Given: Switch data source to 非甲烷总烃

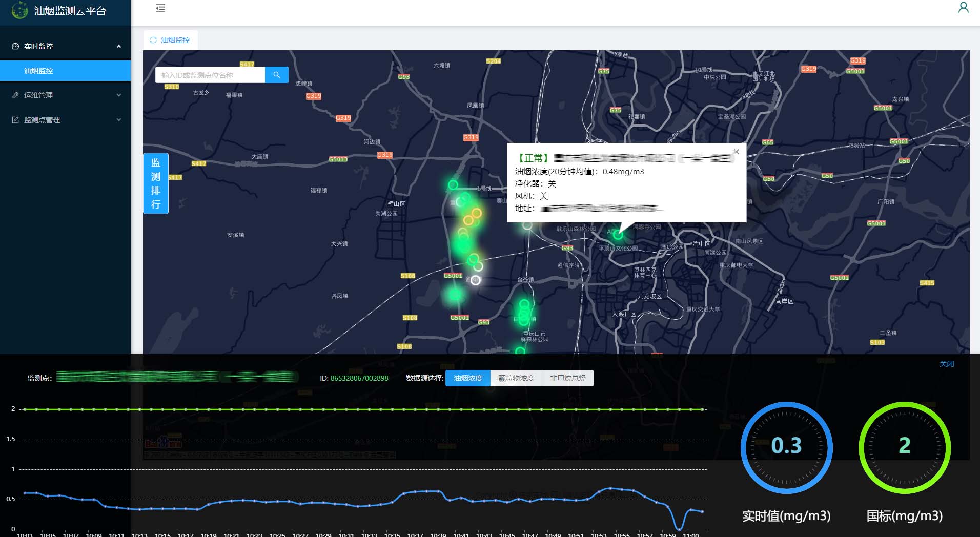Looking at the screenshot, I should point(567,378).
